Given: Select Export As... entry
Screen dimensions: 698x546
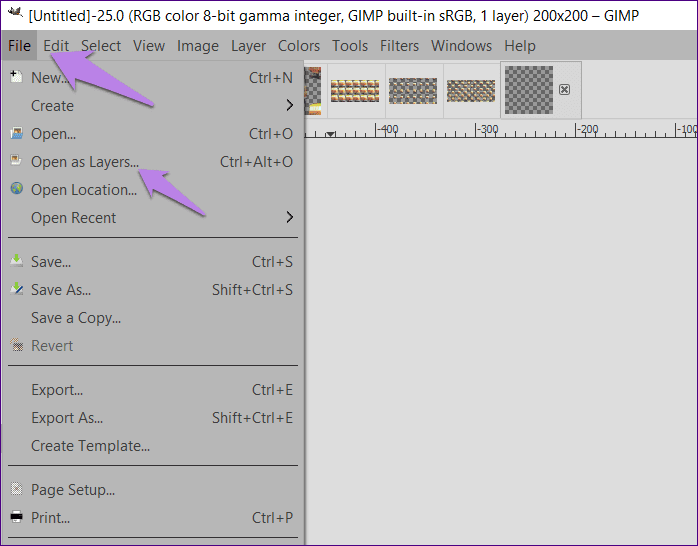Looking at the screenshot, I should (153, 418).
